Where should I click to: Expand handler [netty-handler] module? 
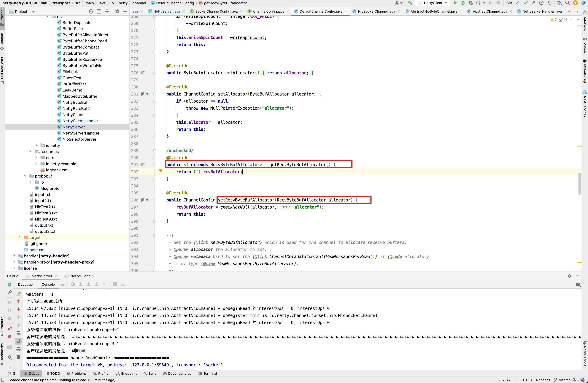pos(14,256)
